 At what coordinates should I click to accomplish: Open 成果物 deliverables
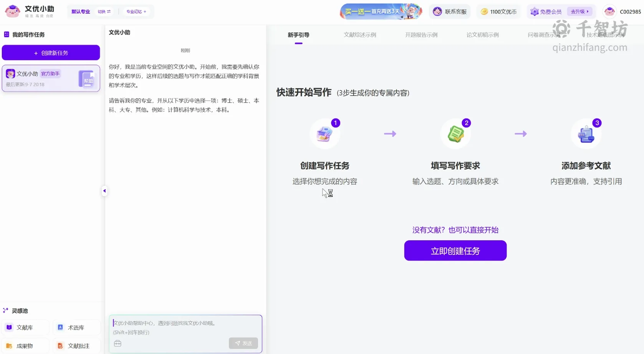pyautogui.click(x=25, y=346)
